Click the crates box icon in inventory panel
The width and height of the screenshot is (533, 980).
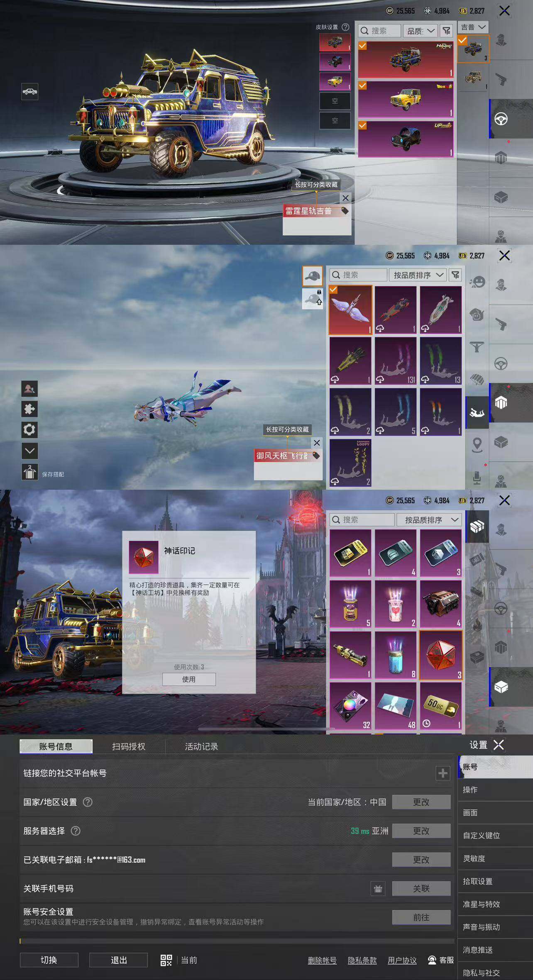[477, 527]
